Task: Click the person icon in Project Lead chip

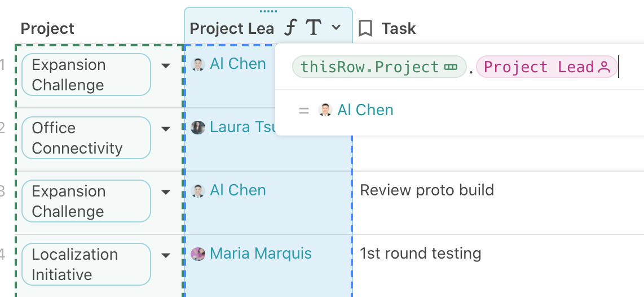Action: [604, 67]
